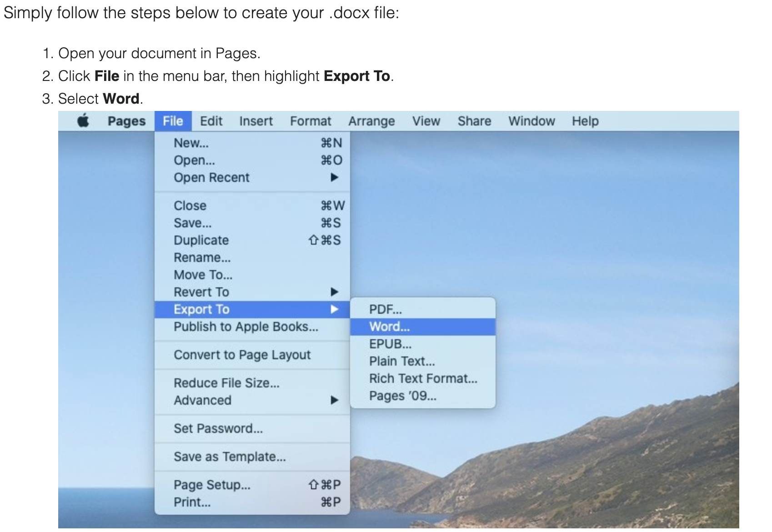Click the Pages application menu

(126, 121)
